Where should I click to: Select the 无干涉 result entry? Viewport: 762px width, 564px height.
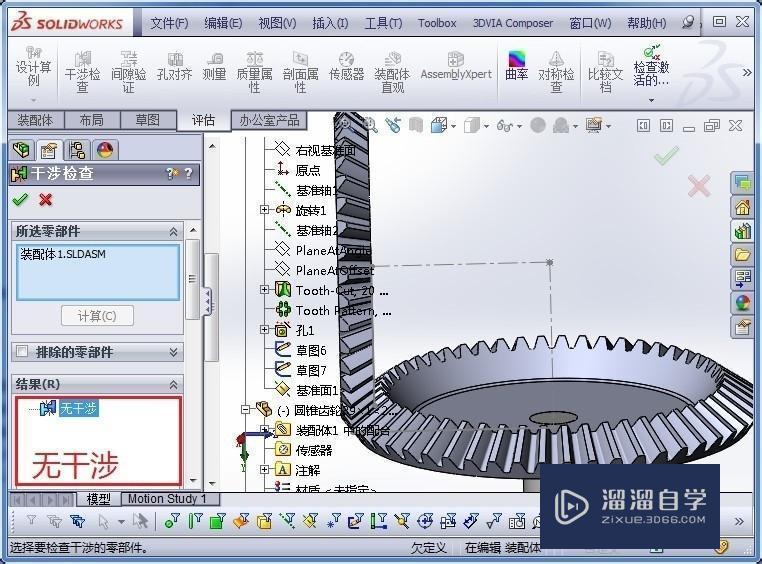79,408
